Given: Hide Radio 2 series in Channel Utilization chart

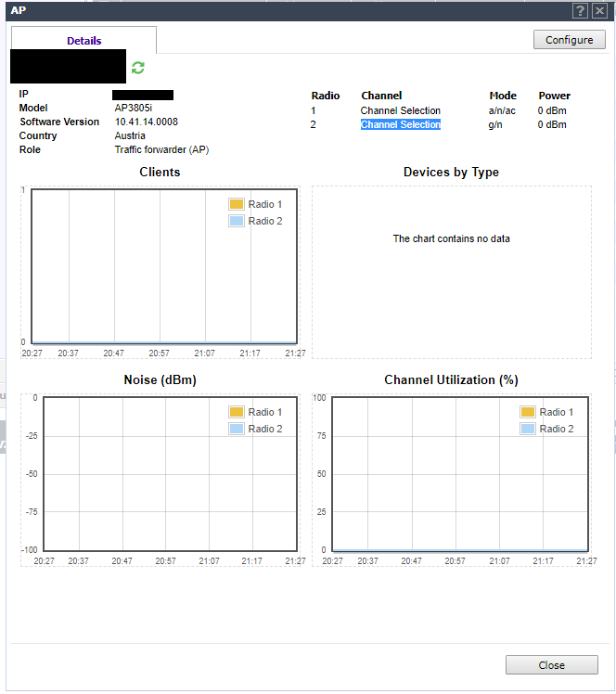Looking at the screenshot, I should (x=528, y=429).
